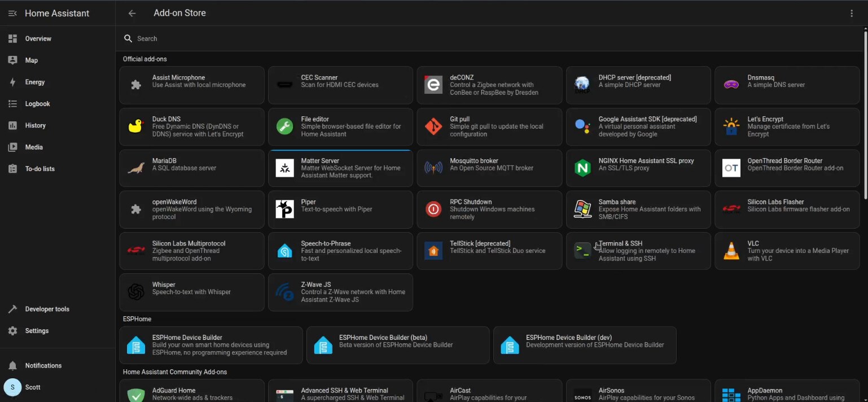
Task: Open Advanced SSH & Web Terminal card
Action: tap(340, 391)
